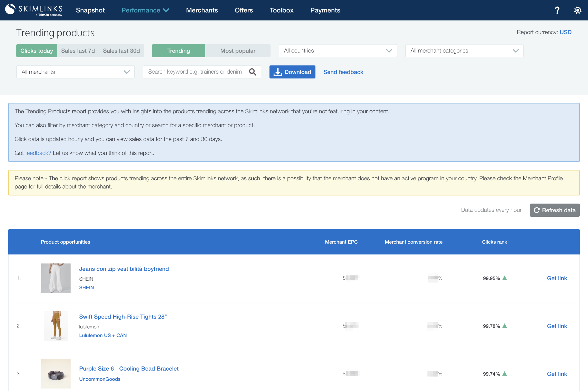Select the Clicks today toggle

coord(37,51)
